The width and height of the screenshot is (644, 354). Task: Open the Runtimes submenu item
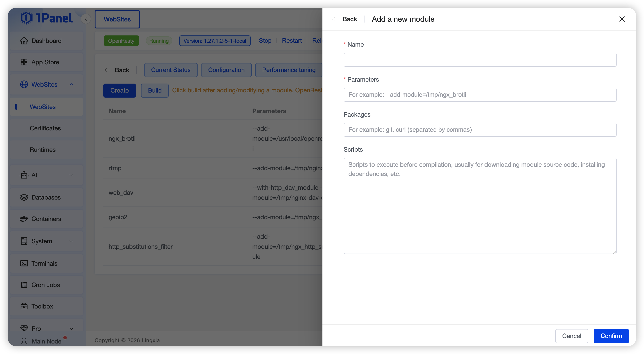[x=43, y=149]
